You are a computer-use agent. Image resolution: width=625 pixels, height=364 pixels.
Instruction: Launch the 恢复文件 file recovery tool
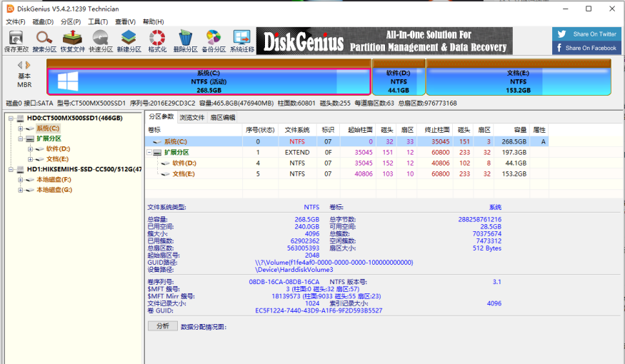[73, 41]
